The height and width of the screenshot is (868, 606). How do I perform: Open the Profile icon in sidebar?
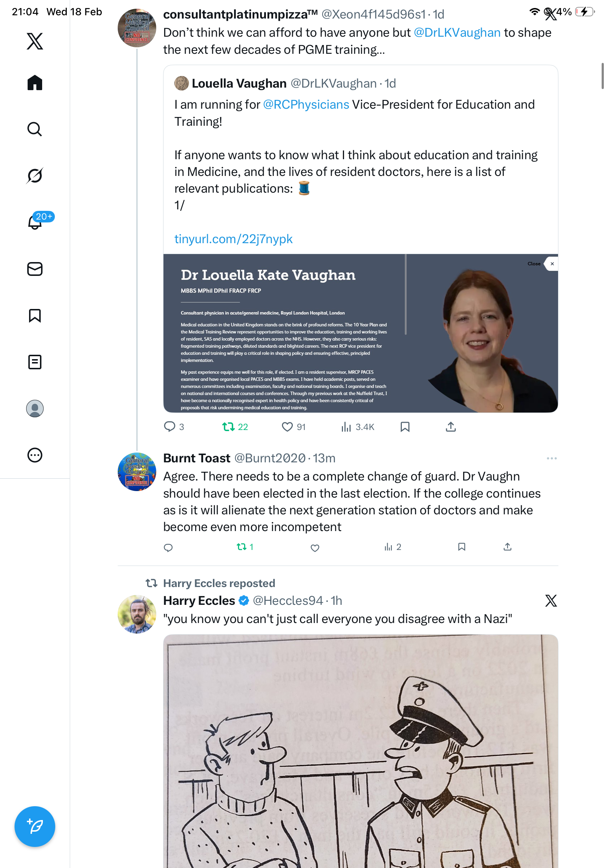[35, 408]
